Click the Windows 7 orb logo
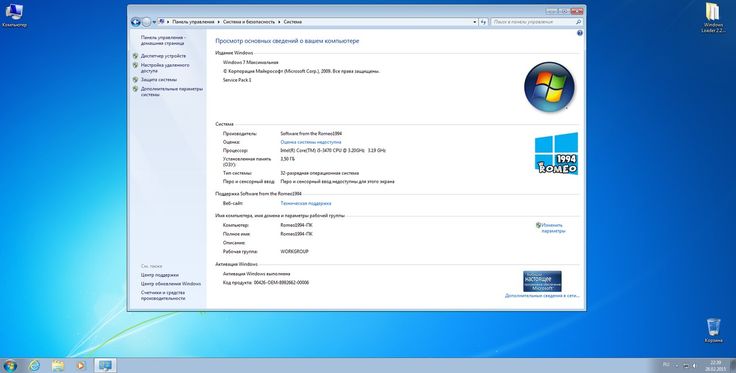 (549, 87)
